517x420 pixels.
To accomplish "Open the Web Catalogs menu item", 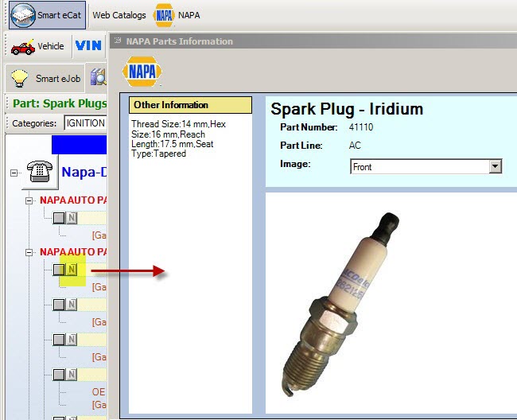I will click(119, 15).
